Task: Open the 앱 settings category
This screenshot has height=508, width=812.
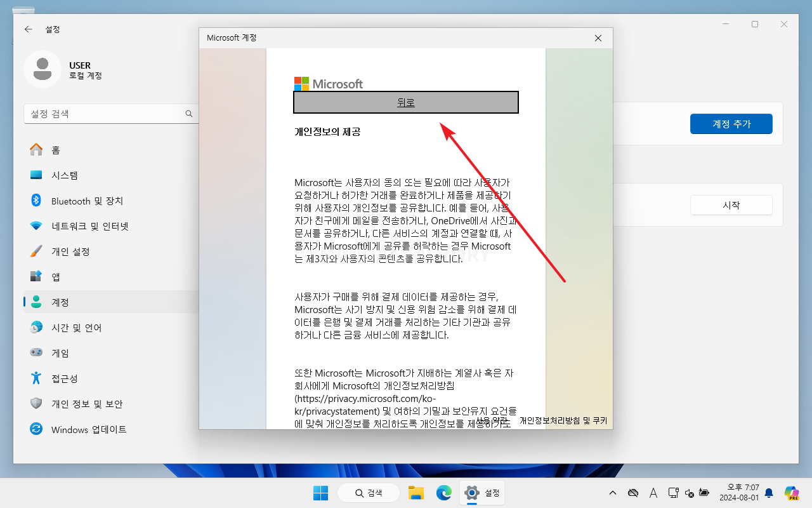Action: tap(112, 277)
